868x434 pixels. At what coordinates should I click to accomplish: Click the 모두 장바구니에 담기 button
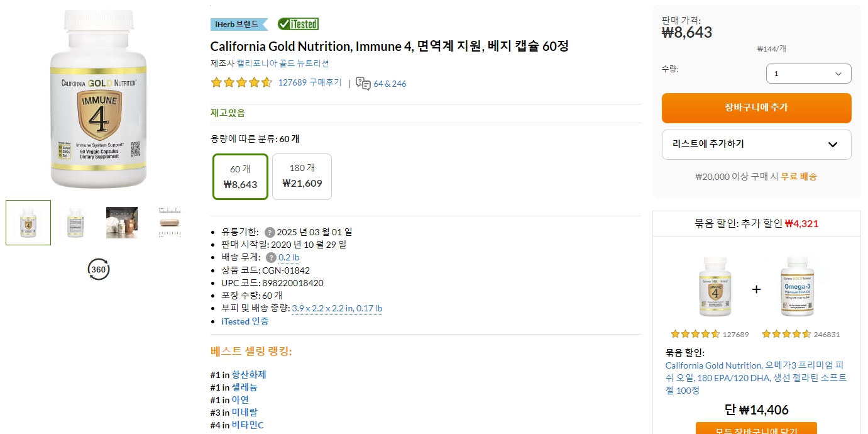756,430
